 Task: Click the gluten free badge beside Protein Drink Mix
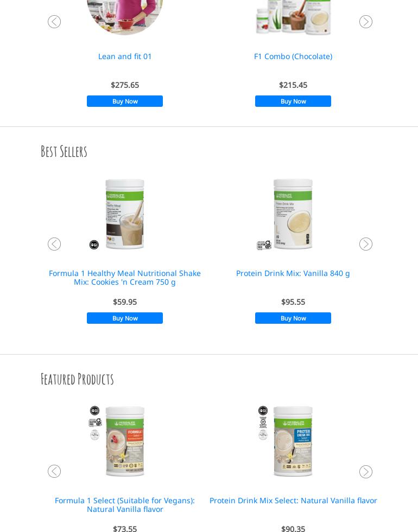pos(264,245)
